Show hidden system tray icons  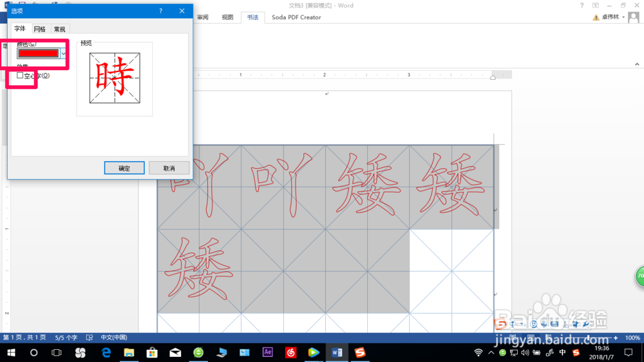pos(491,352)
